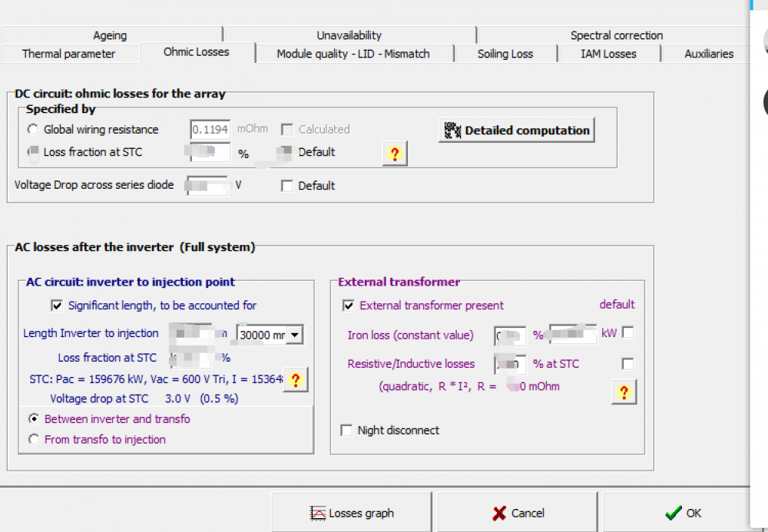This screenshot has height=532, width=768.
Task: Cancel the losses dialog
Action: click(x=518, y=513)
